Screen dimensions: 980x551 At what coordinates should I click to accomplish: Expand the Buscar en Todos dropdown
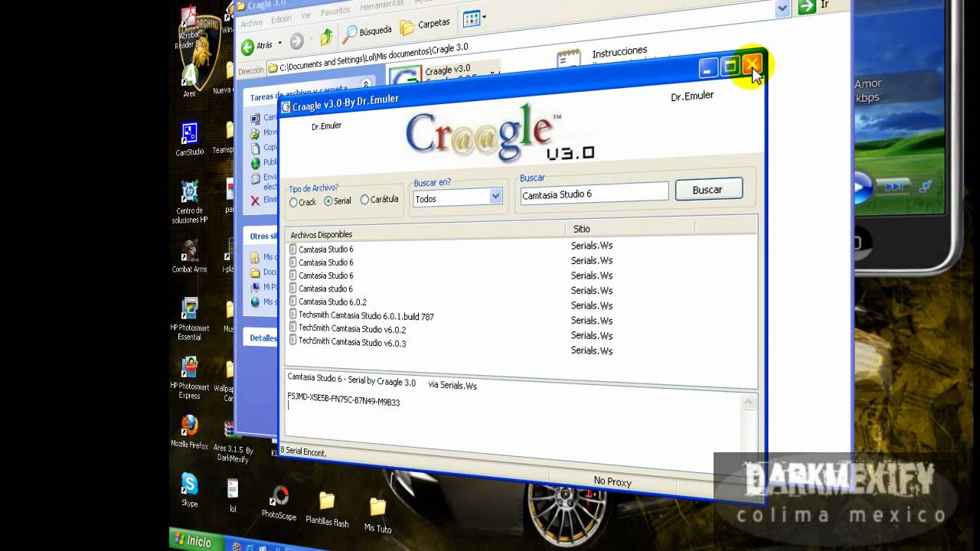495,196
